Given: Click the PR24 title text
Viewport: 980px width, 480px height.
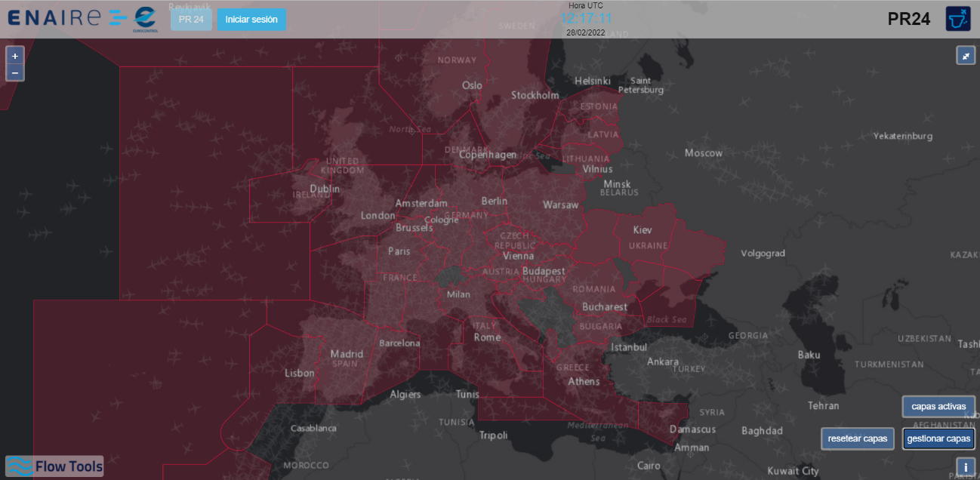Looking at the screenshot, I should 908,20.
